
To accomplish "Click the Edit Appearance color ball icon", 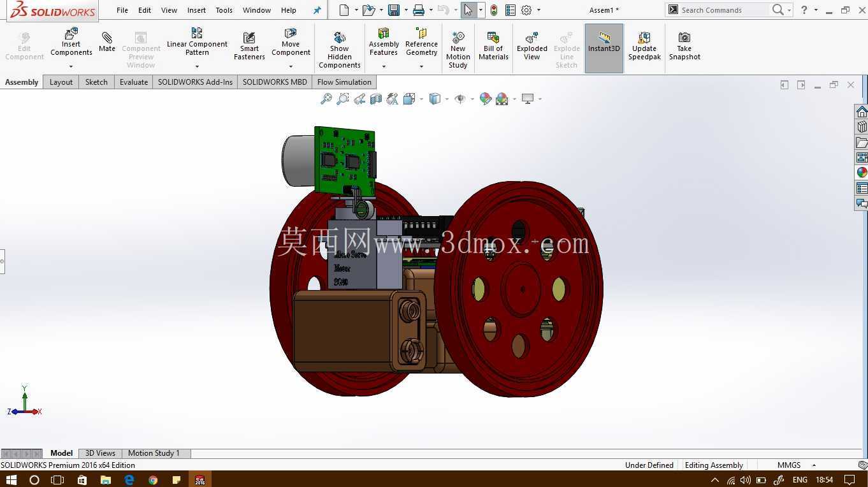I will (486, 99).
